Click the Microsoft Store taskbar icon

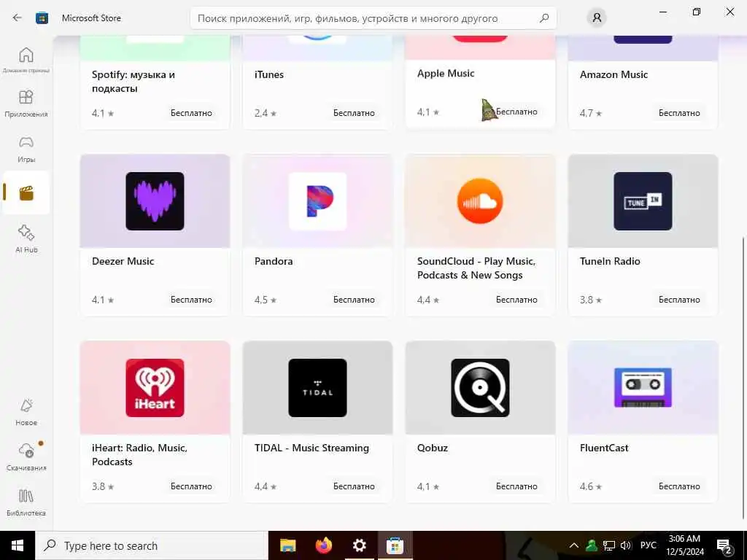395,545
